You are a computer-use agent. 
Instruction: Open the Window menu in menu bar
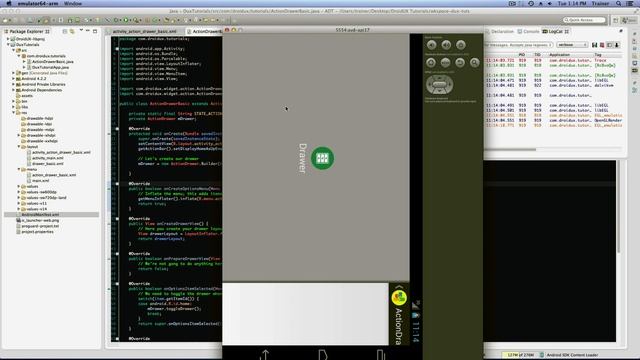point(73,3)
